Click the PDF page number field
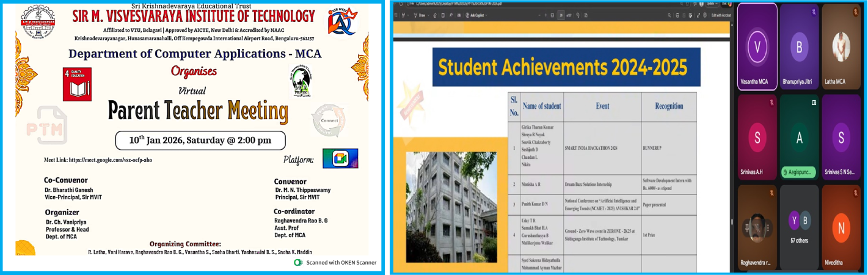Screen dimensions: 868x275 pos(561,16)
